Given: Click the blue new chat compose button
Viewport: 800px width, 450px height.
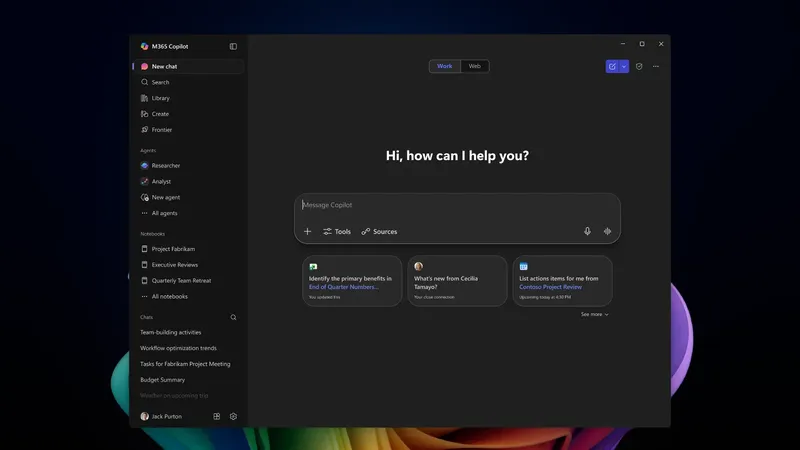Looking at the screenshot, I should pyautogui.click(x=612, y=66).
